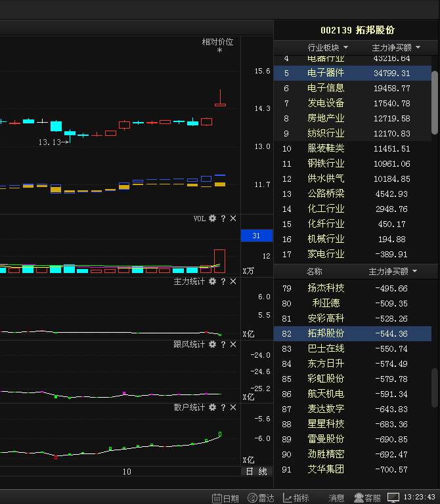
Task: Select sector row 机械行业
Action: pos(353,239)
